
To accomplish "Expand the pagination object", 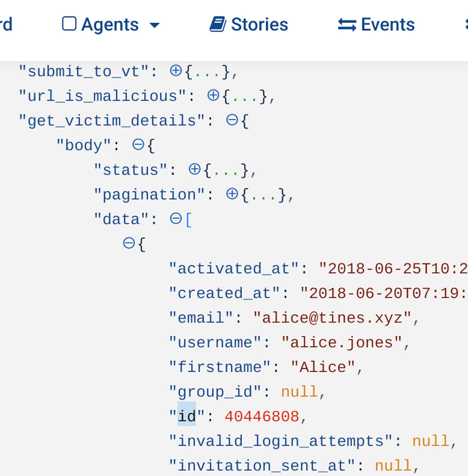I will [x=232, y=194].
